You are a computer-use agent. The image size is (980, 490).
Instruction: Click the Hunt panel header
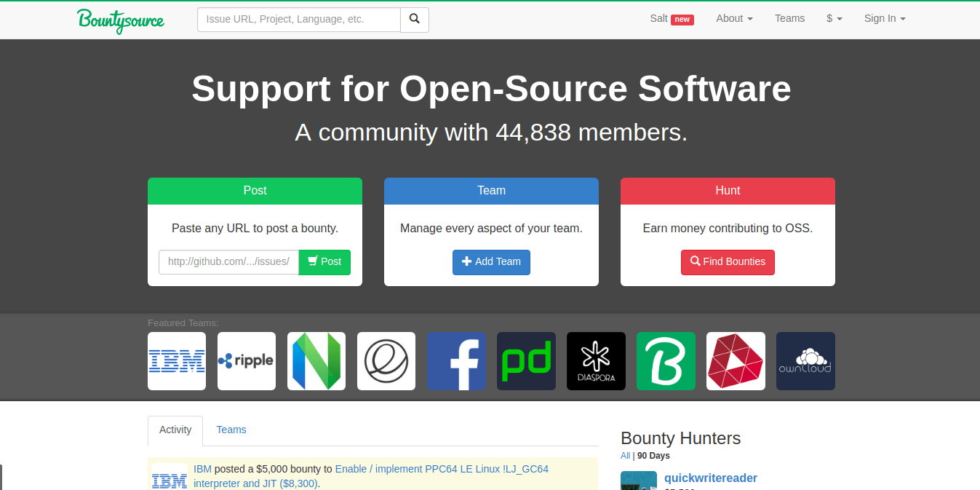click(728, 191)
